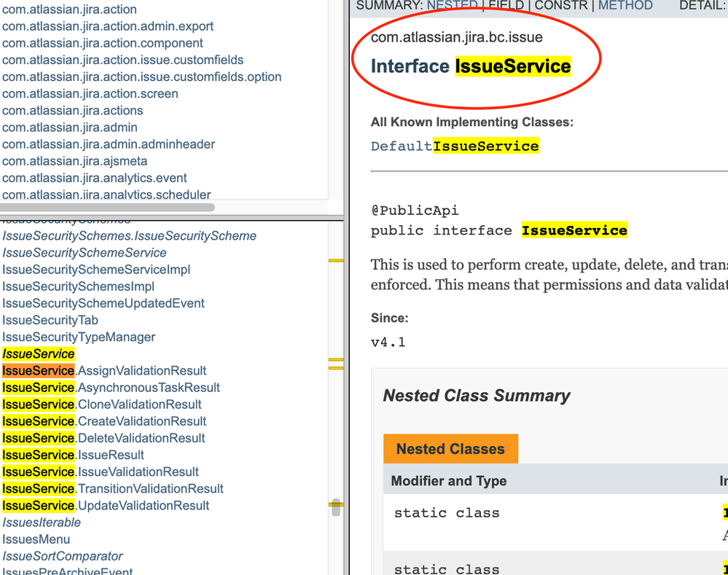Viewport: 728px width, 575px height.
Task: Open IssueService.CreateValidationResult class
Action: point(104,421)
